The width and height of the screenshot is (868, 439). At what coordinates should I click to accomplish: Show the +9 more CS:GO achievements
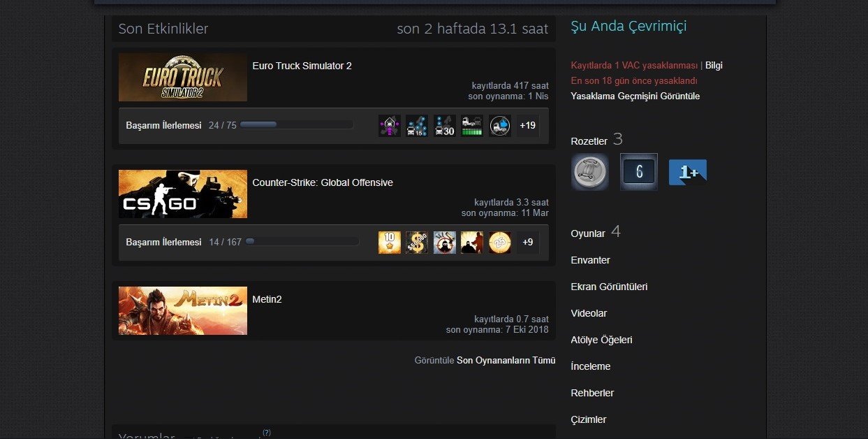(528, 243)
